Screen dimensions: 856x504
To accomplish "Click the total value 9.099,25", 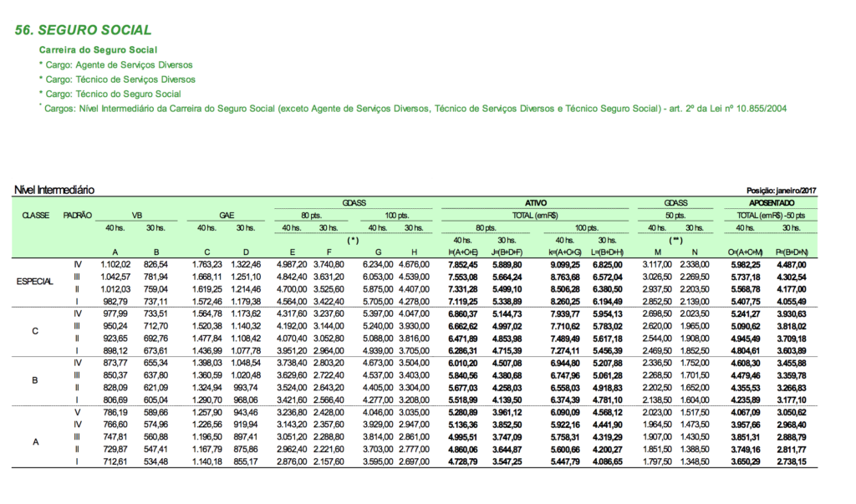I will [566, 264].
